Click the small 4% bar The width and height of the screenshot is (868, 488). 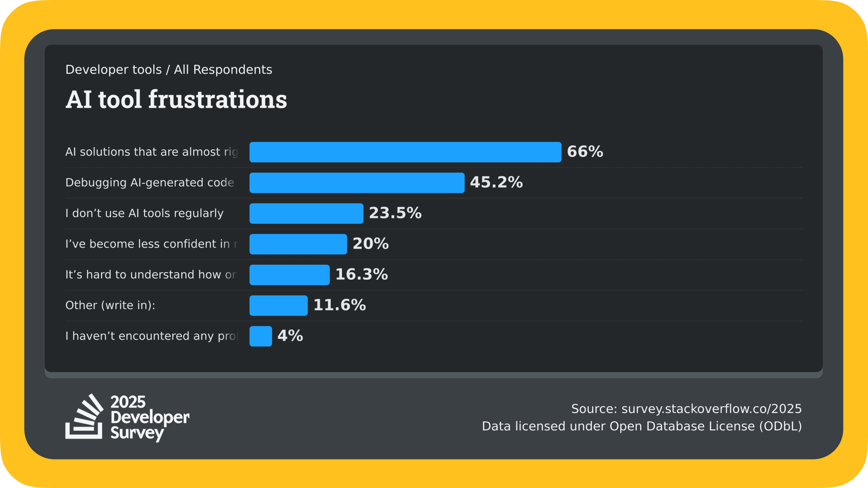pyautogui.click(x=260, y=336)
